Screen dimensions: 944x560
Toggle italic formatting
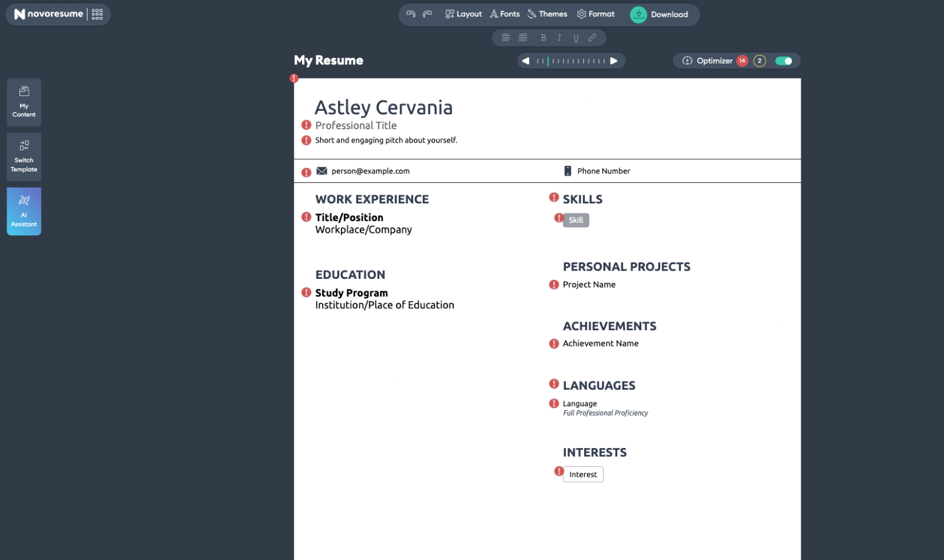[x=559, y=37]
